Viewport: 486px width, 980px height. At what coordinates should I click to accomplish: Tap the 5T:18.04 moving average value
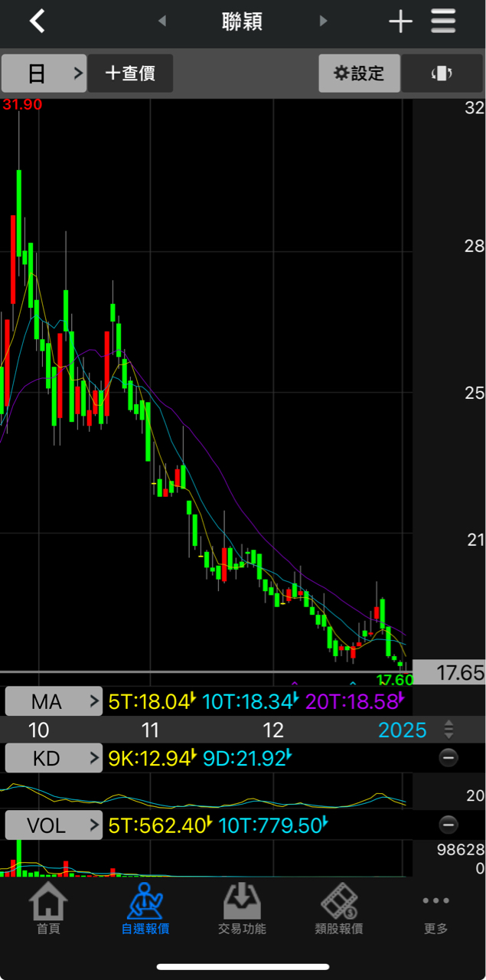[152, 701]
